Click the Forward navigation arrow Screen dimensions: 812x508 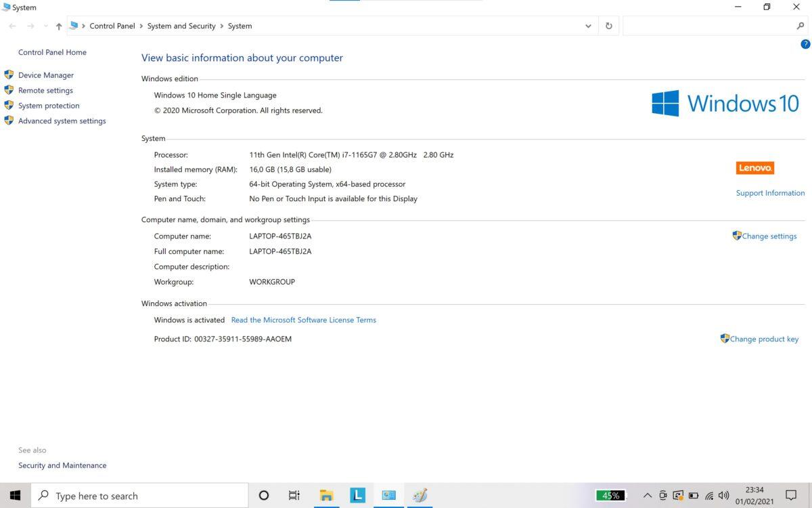click(x=30, y=26)
